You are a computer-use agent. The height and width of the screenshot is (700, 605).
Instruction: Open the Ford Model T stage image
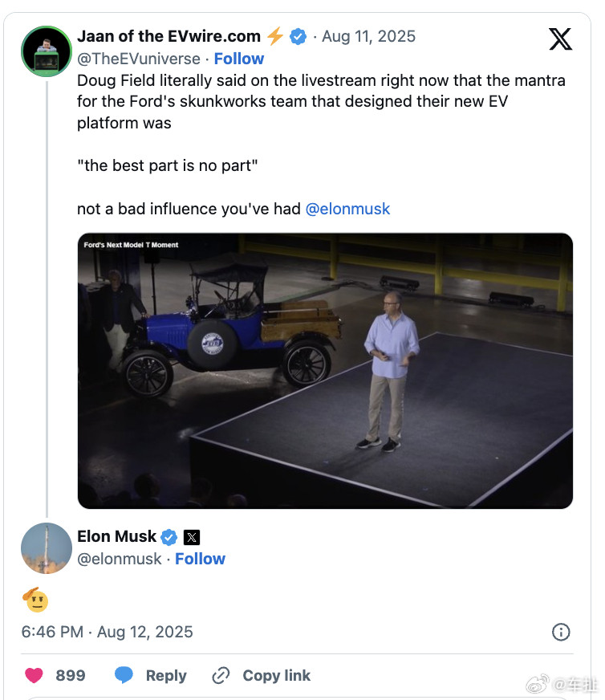[325, 371]
